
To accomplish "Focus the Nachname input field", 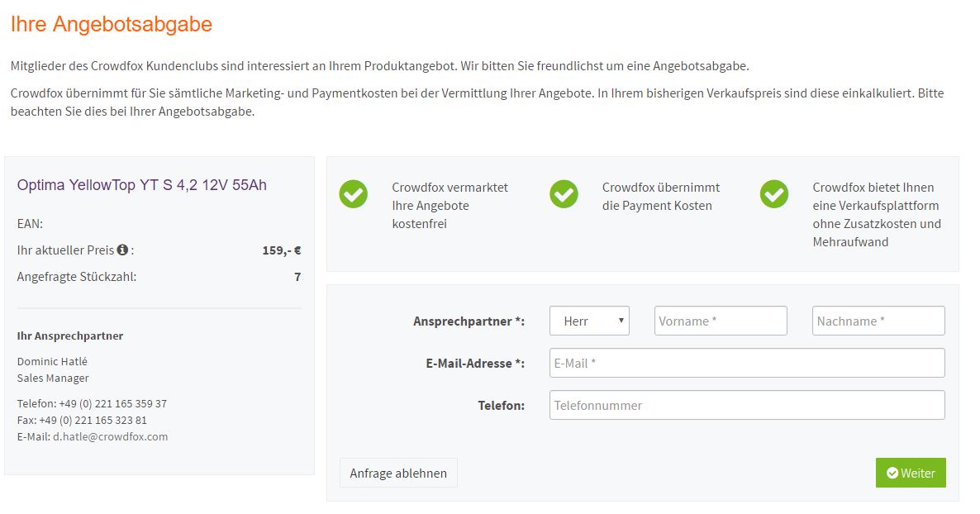I will pos(878,321).
